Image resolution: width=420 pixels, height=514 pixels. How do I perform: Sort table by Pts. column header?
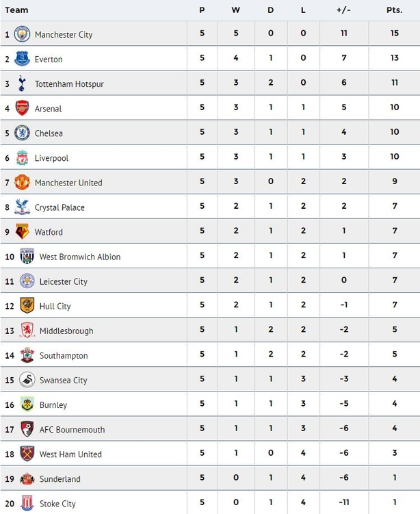pyautogui.click(x=394, y=10)
